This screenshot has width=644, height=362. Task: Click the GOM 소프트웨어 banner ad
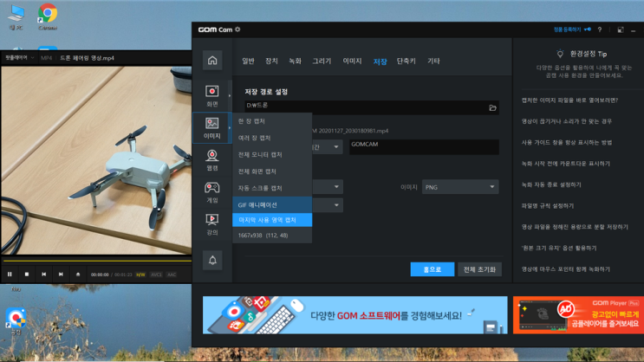pos(355,315)
